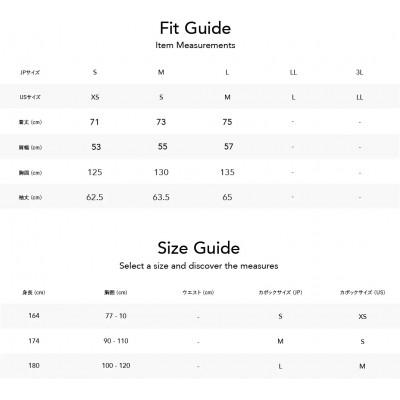Screen dimensions: 400x400
Task: Select the 164 height row
Action: pyautogui.click(x=200, y=316)
